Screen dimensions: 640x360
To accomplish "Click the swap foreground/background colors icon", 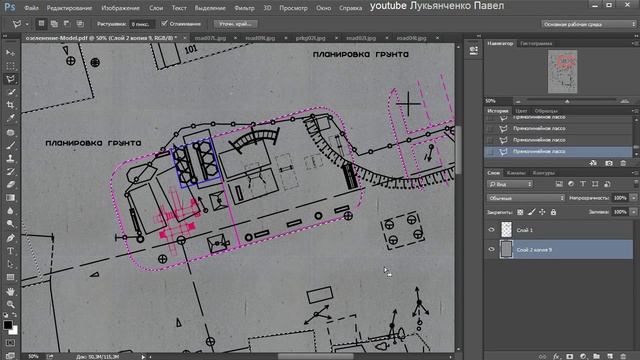I will tap(15, 315).
